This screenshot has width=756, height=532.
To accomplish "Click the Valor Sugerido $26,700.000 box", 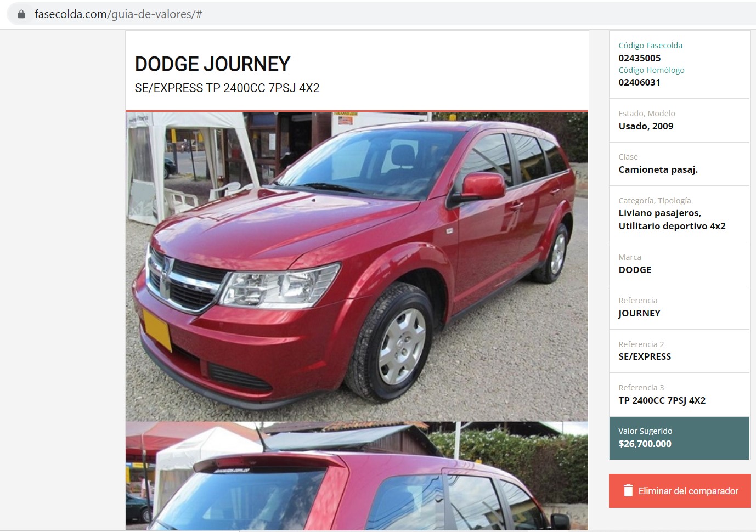I will [679, 438].
